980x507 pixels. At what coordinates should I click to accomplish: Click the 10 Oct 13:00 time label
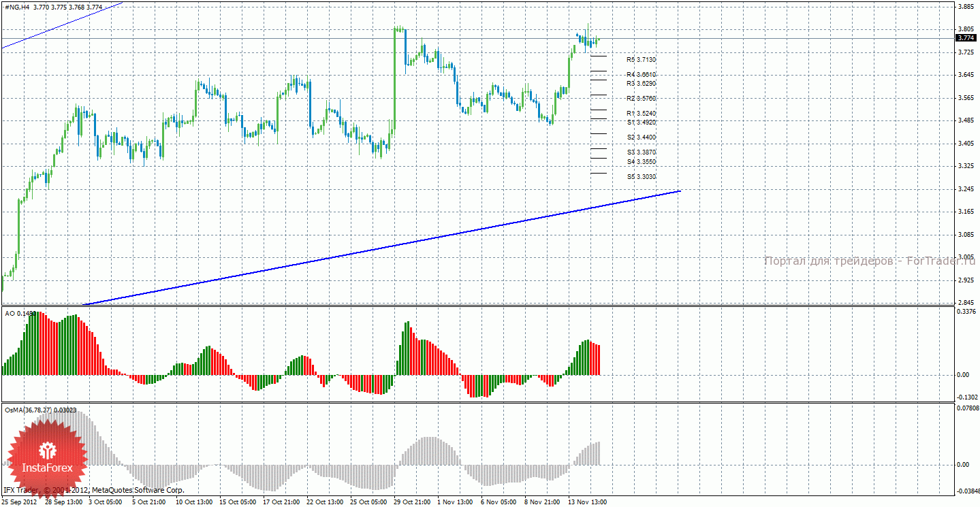195,502
